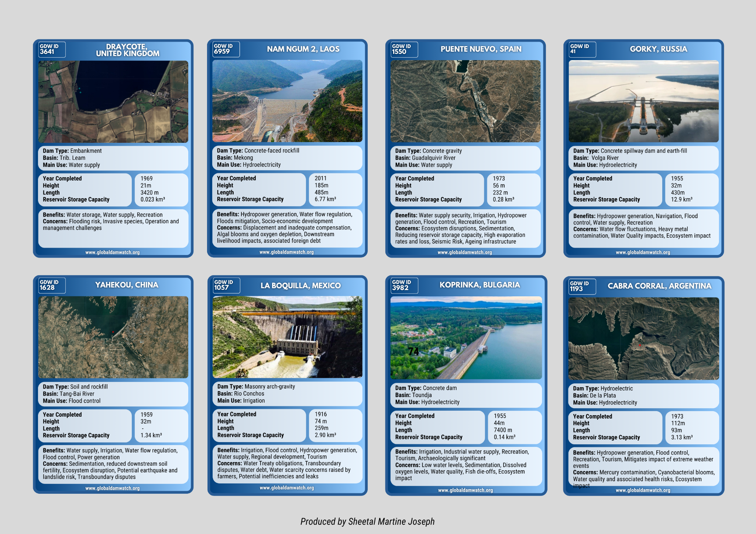Viewport: 756px width, 534px height.
Task: Open globaldamwatch.org link on Koprinka card
Action: coord(465,490)
